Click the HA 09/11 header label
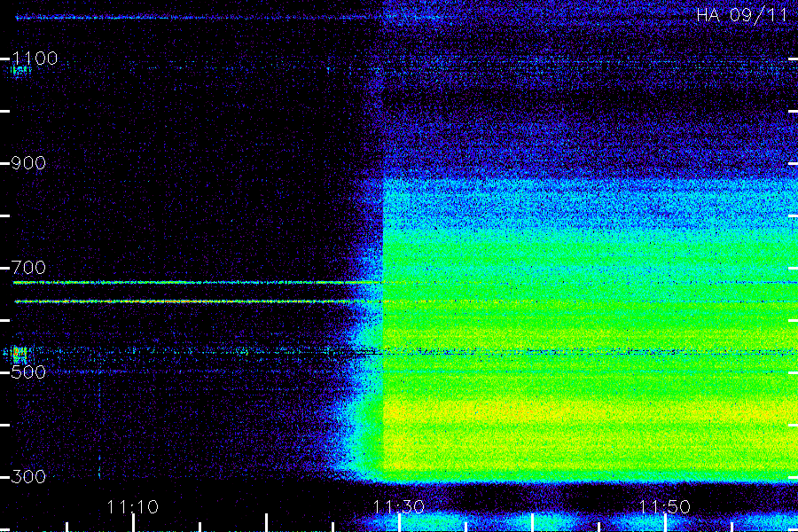 pyautogui.click(x=742, y=15)
